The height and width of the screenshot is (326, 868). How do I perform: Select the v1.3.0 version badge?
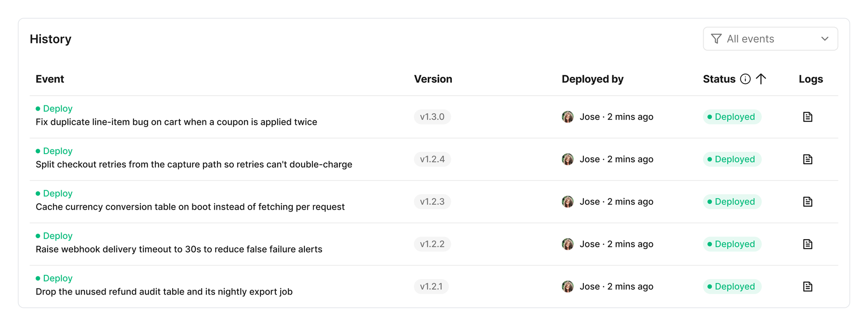(x=432, y=117)
